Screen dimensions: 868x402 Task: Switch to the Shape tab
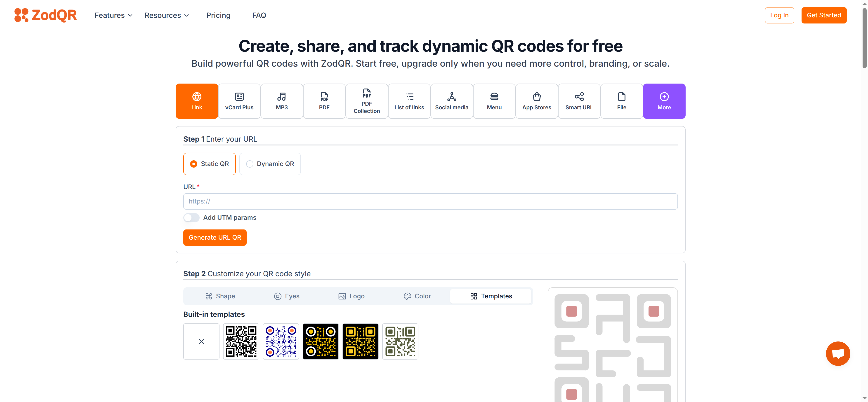220,296
